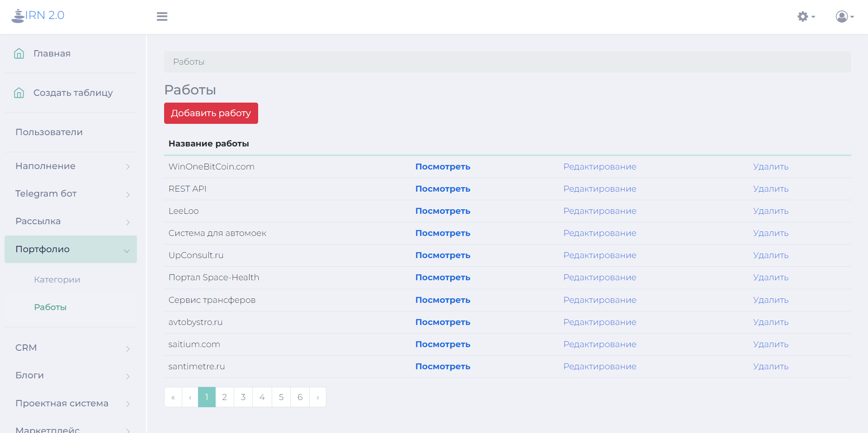868x433 pixels.
Task: Edit the WinOneBitCoin.com work
Action: (x=599, y=166)
